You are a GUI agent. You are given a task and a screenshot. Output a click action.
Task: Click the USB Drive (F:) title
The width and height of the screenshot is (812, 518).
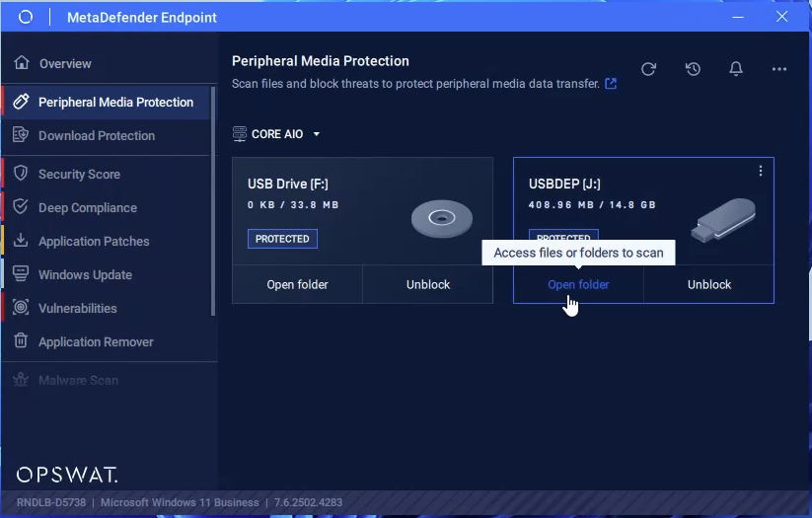pos(288,184)
